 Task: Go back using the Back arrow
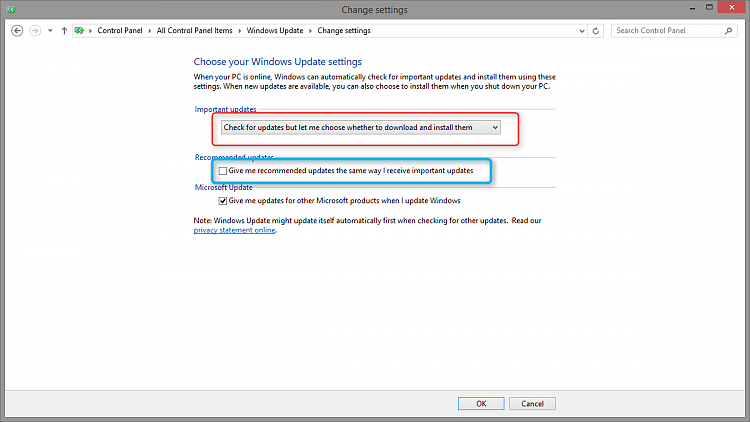coord(17,31)
